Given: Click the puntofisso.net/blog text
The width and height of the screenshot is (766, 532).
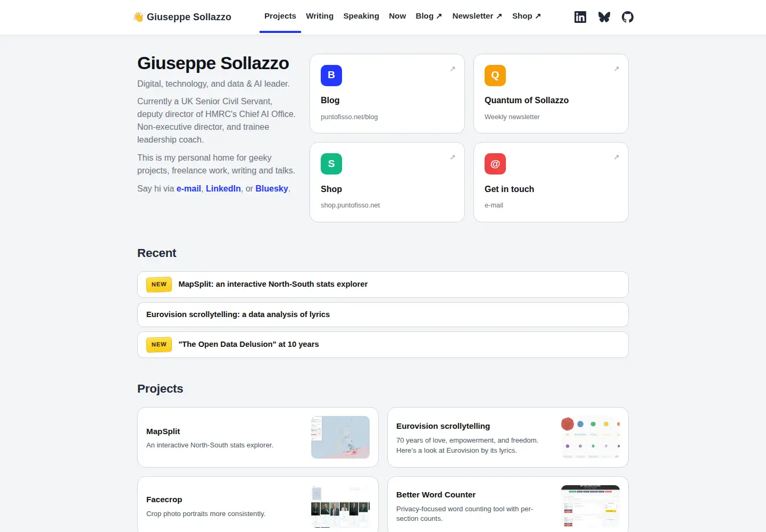Looking at the screenshot, I should pyautogui.click(x=349, y=117).
